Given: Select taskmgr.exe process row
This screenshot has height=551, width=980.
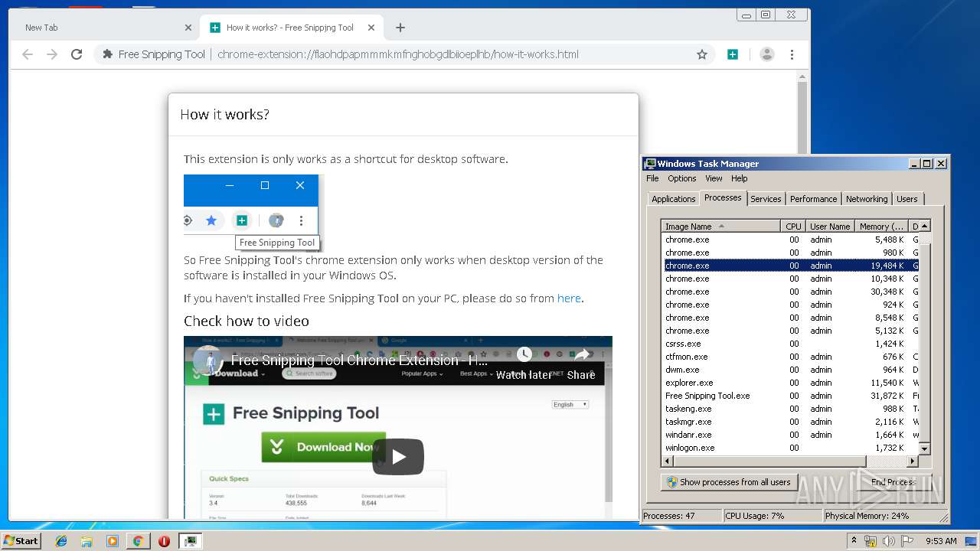Looking at the screenshot, I should [791, 422].
